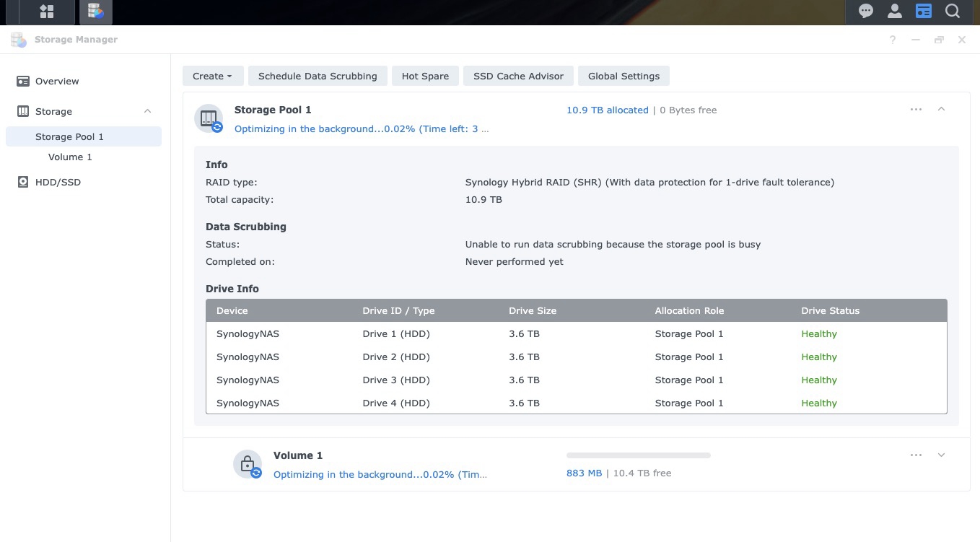980x542 pixels.
Task: Click the Synology Hybrid RAID type text
Action: [x=649, y=183]
